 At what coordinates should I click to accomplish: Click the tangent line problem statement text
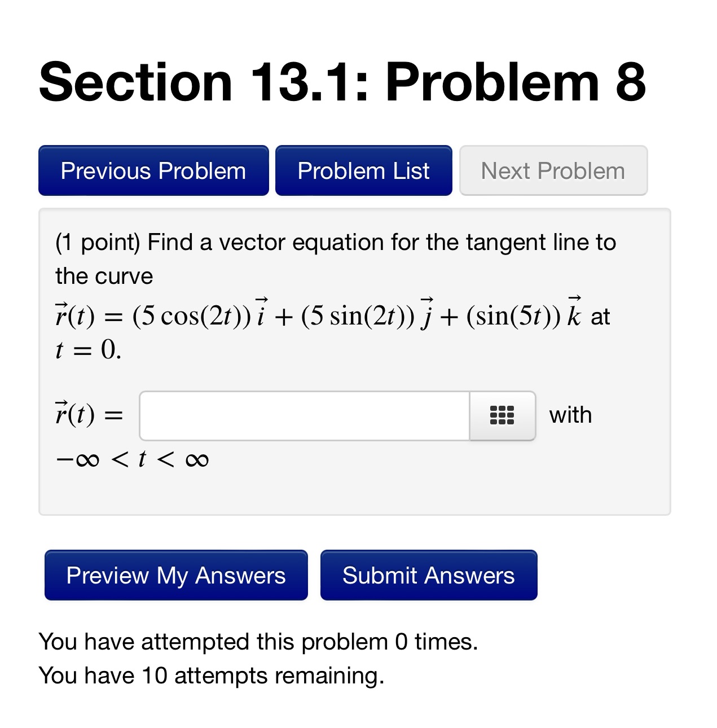click(335, 242)
